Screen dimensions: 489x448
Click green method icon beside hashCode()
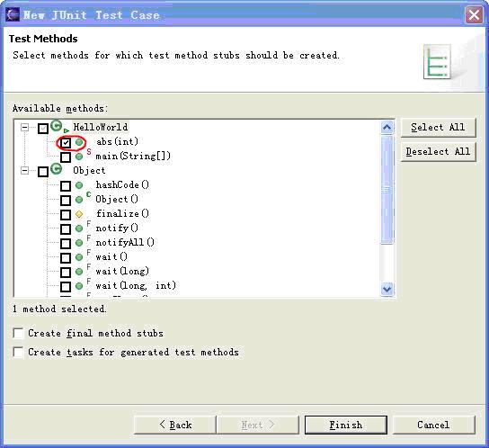[x=79, y=185]
